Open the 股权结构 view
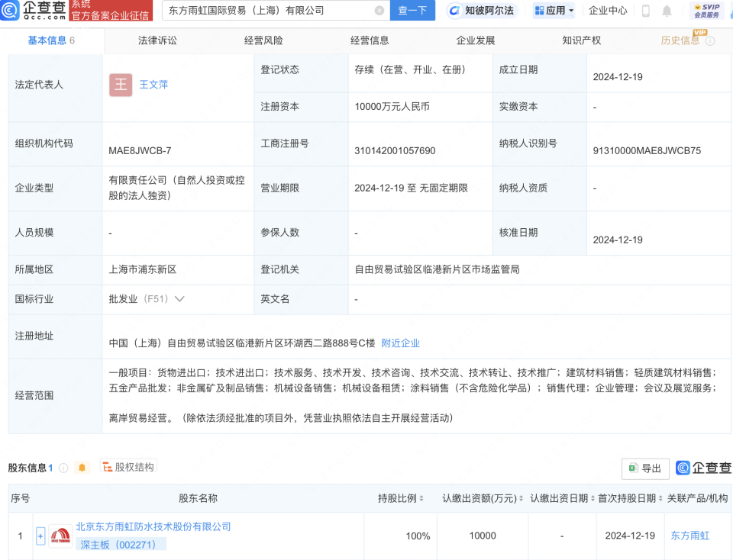This screenshot has width=733, height=560. point(128,467)
